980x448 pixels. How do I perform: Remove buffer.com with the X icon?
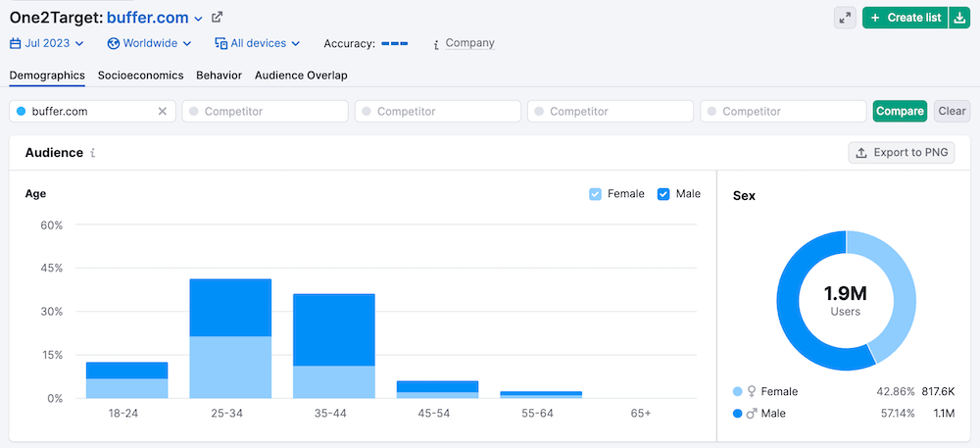tap(163, 111)
